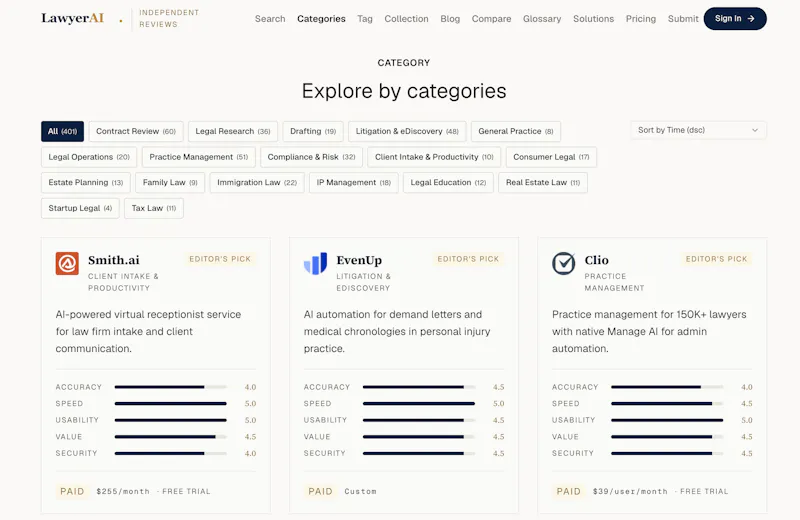
Task: Open the LawyerAI home logo
Action: tap(72, 18)
